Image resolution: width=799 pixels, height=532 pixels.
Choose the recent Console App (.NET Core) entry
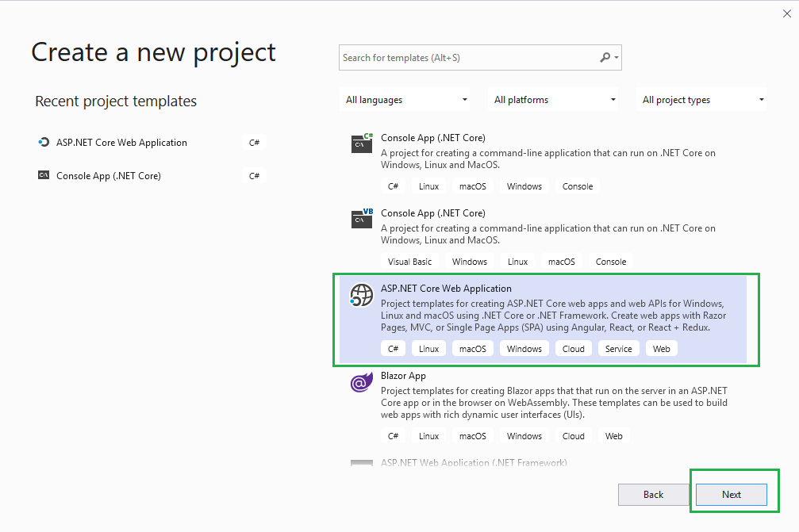click(109, 176)
